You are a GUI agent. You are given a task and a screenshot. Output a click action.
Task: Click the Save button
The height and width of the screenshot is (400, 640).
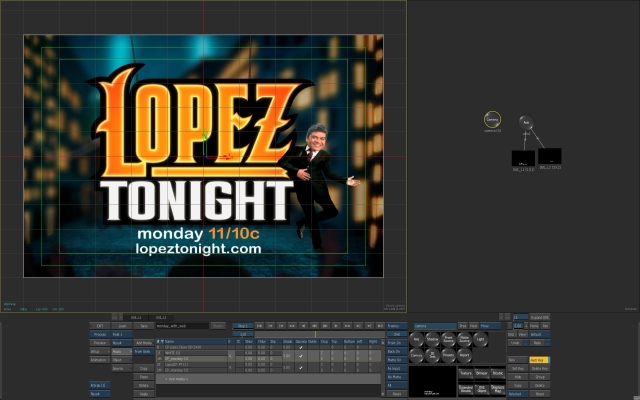click(144, 326)
